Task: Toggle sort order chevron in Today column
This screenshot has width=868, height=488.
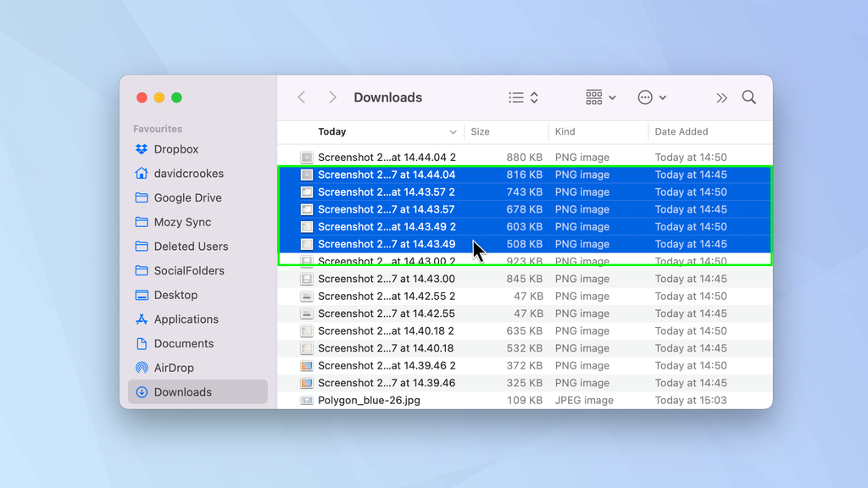Action: pyautogui.click(x=453, y=132)
